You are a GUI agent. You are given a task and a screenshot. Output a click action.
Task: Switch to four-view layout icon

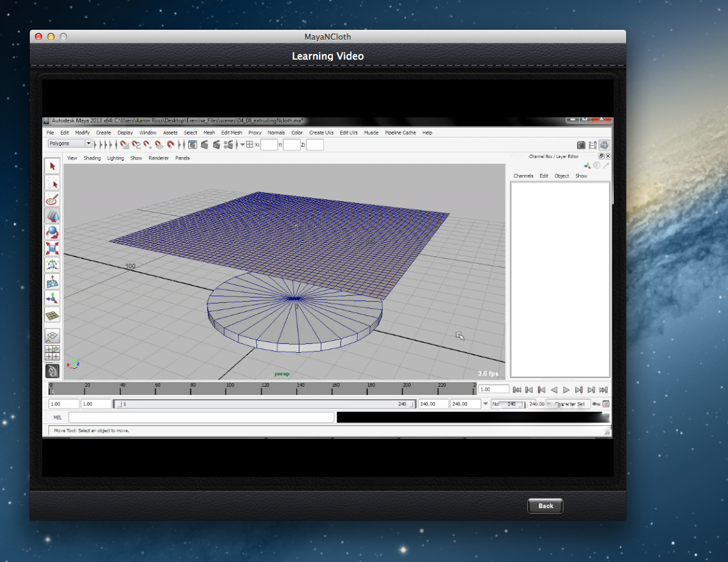[53, 353]
